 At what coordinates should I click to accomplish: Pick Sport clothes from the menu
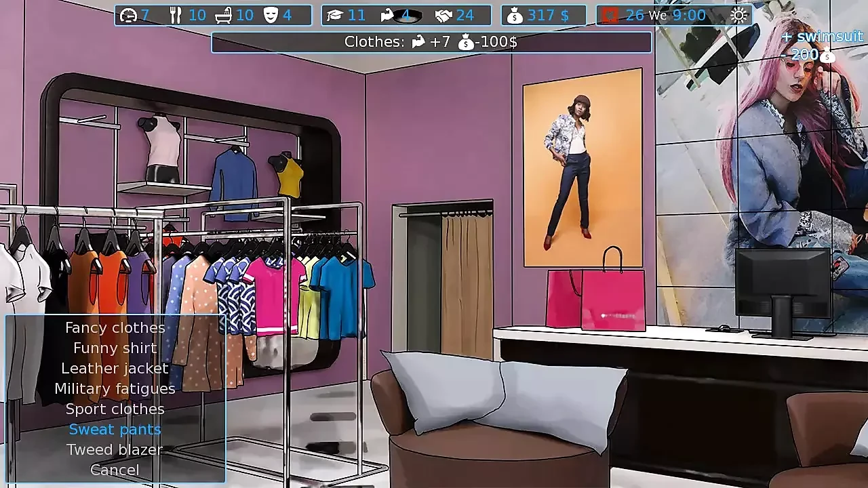point(115,409)
